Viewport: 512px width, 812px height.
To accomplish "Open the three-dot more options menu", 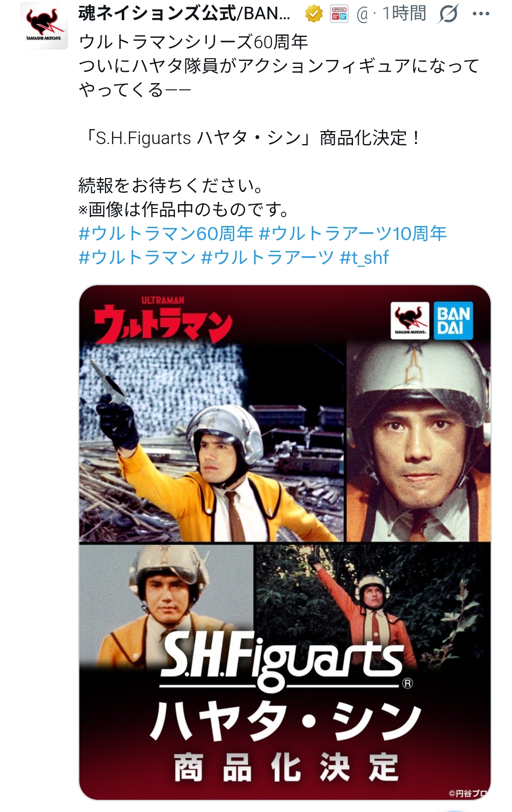I will 481,14.
